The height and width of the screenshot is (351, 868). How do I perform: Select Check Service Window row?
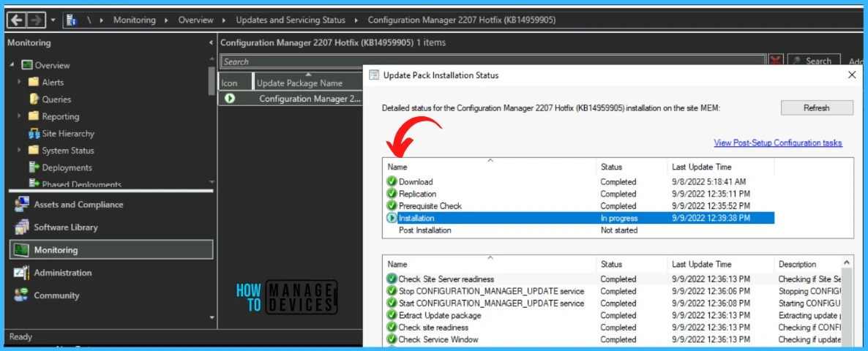tap(613, 339)
